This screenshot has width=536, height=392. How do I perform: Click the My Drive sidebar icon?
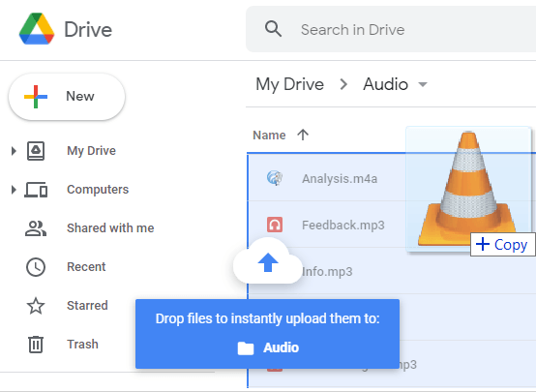click(36, 150)
